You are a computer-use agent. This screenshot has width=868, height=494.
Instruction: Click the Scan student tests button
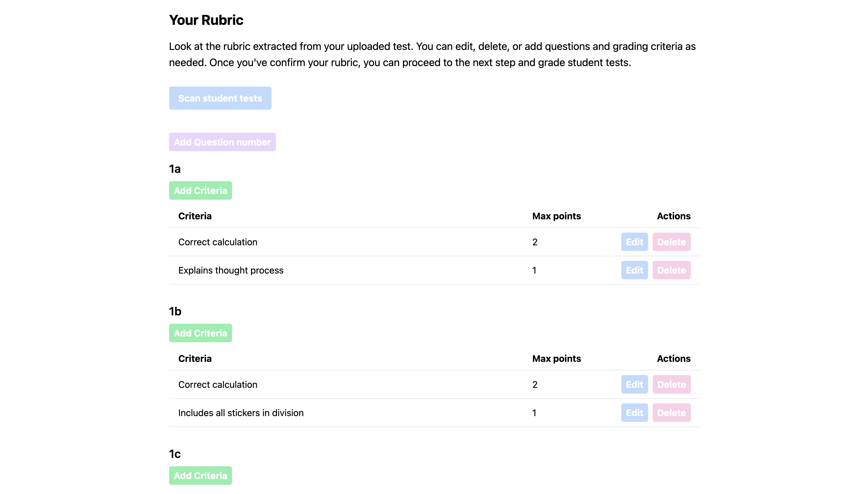[x=220, y=98]
